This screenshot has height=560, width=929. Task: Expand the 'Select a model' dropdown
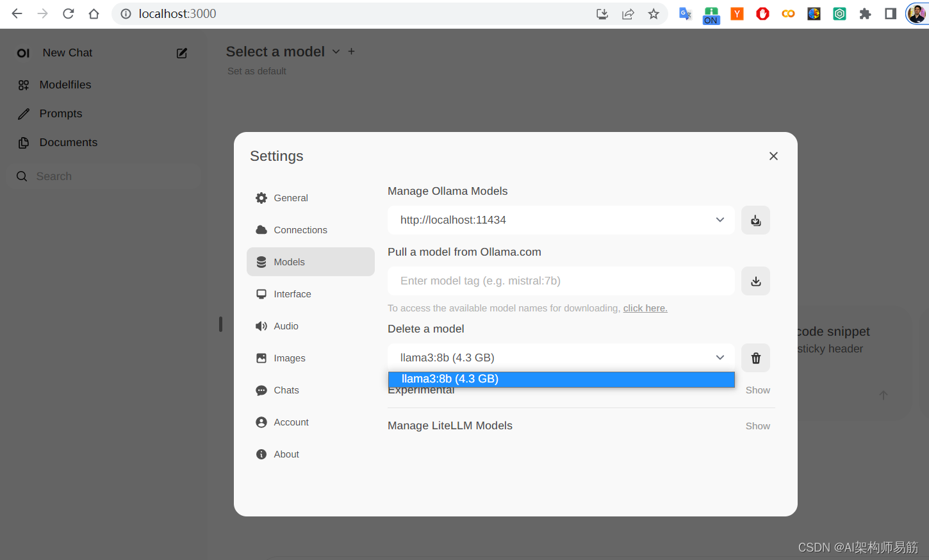tap(283, 52)
